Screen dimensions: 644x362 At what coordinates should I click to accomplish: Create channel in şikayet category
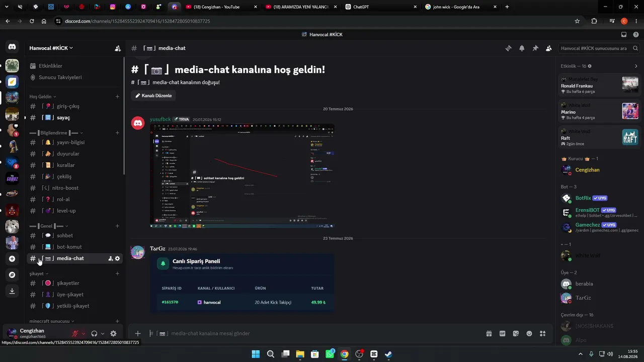[x=117, y=274]
